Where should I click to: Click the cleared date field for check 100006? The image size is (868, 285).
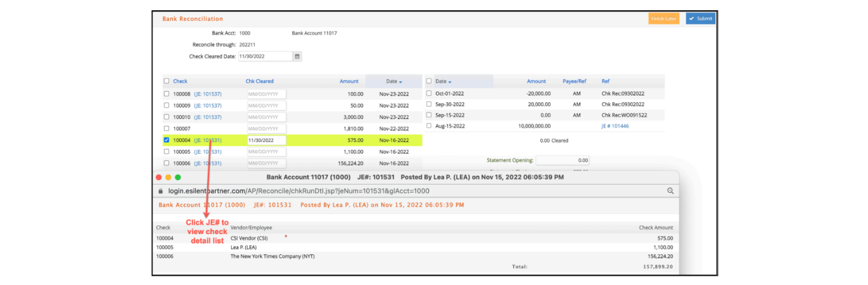point(266,163)
